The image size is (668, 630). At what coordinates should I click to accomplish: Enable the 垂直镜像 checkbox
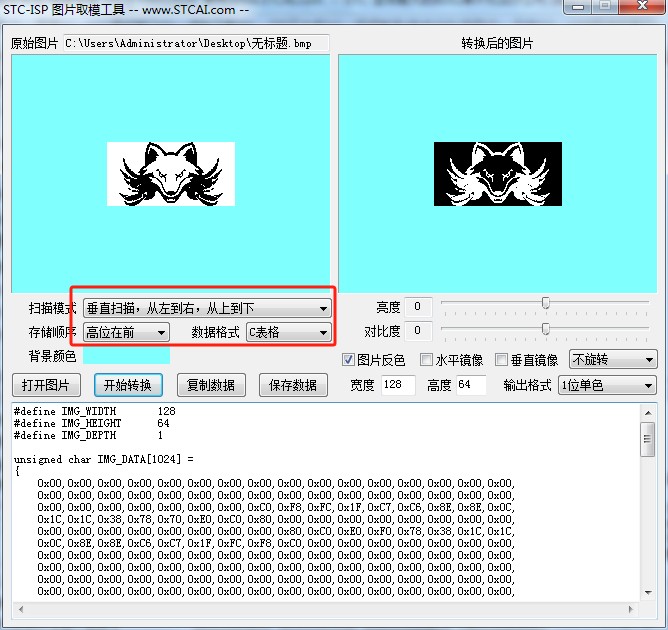click(501, 360)
